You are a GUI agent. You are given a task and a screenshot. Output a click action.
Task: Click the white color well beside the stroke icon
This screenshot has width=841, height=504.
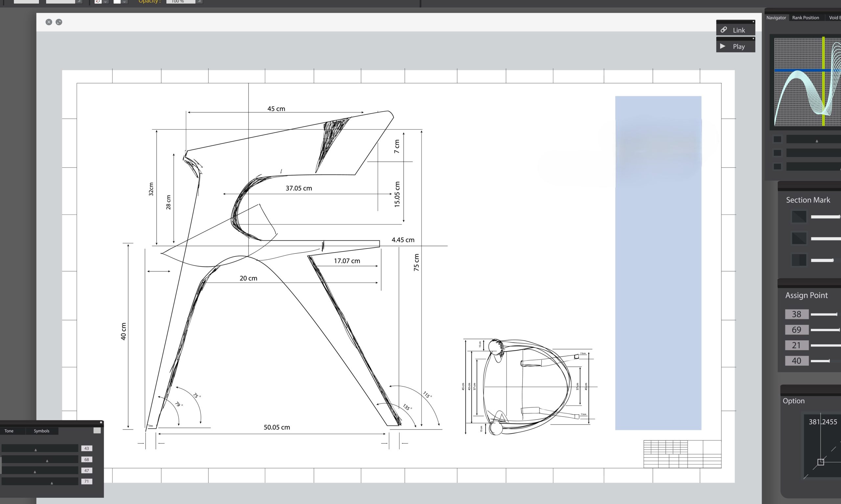117,1
